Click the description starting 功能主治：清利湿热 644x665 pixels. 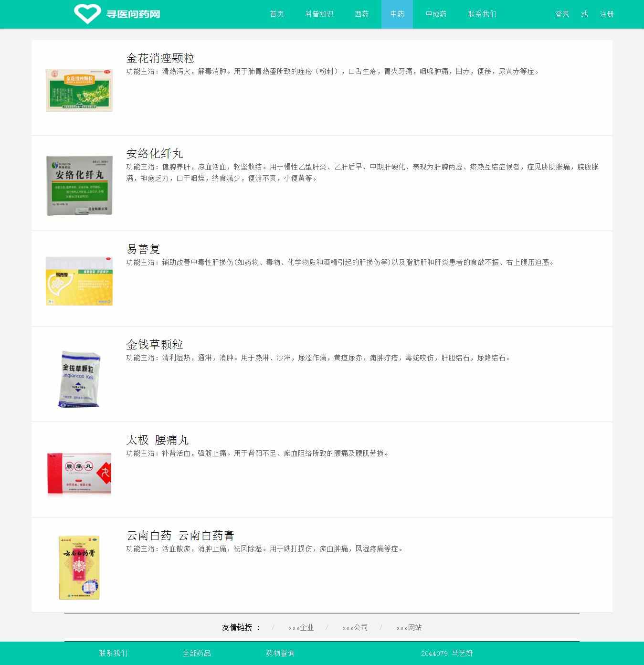click(319, 358)
